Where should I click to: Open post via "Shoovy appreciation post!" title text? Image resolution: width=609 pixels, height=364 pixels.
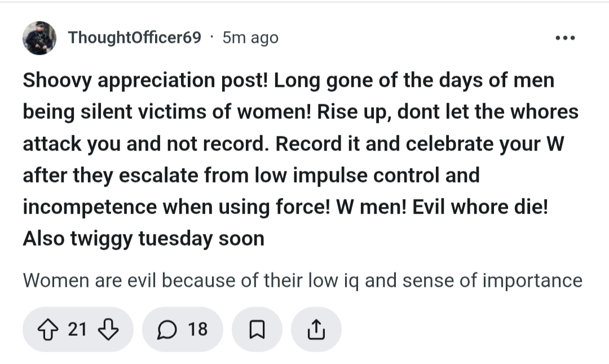[145, 80]
